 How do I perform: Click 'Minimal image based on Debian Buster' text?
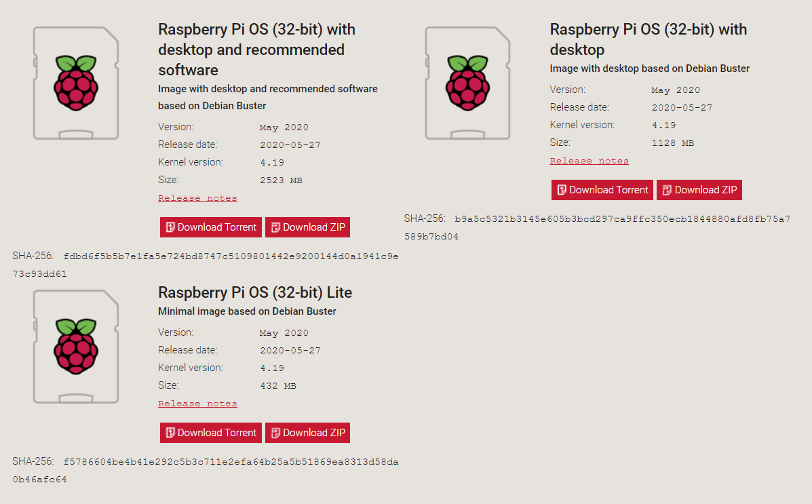point(247,311)
